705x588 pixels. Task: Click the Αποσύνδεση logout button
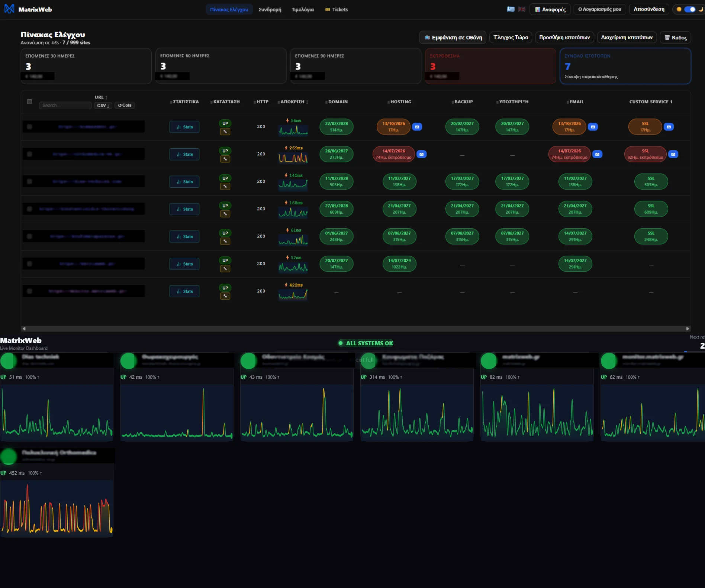tap(649, 9)
